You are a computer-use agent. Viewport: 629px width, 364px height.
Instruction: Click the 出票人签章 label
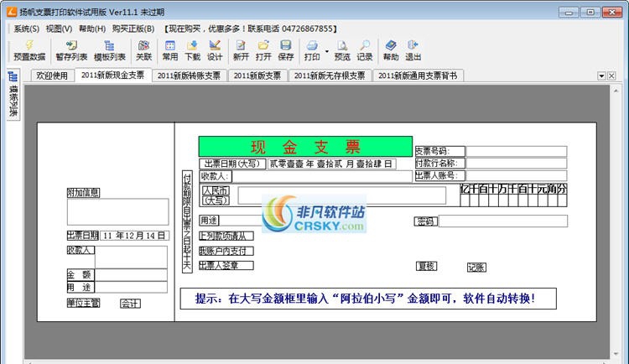(226, 266)
